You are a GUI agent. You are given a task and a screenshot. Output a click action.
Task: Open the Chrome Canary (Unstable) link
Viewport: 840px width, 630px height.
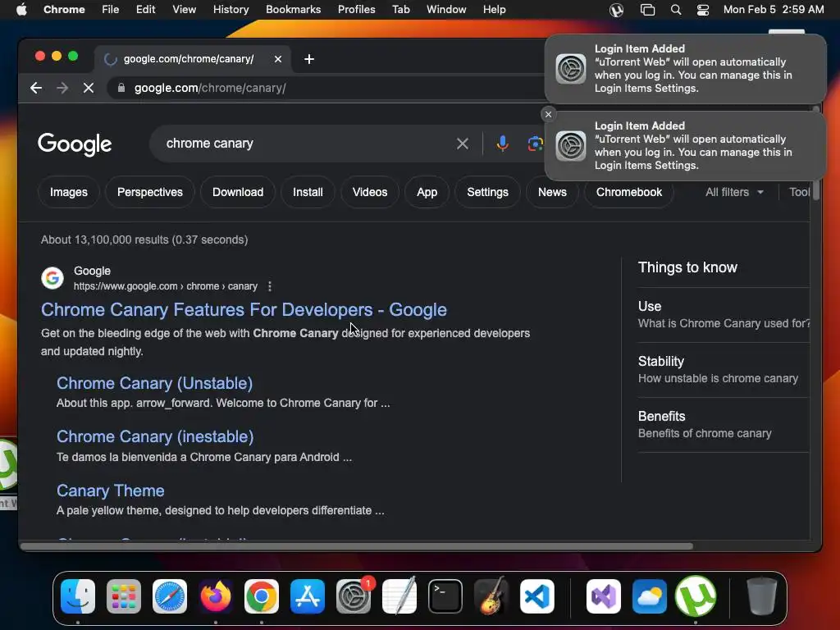[154, 383]
